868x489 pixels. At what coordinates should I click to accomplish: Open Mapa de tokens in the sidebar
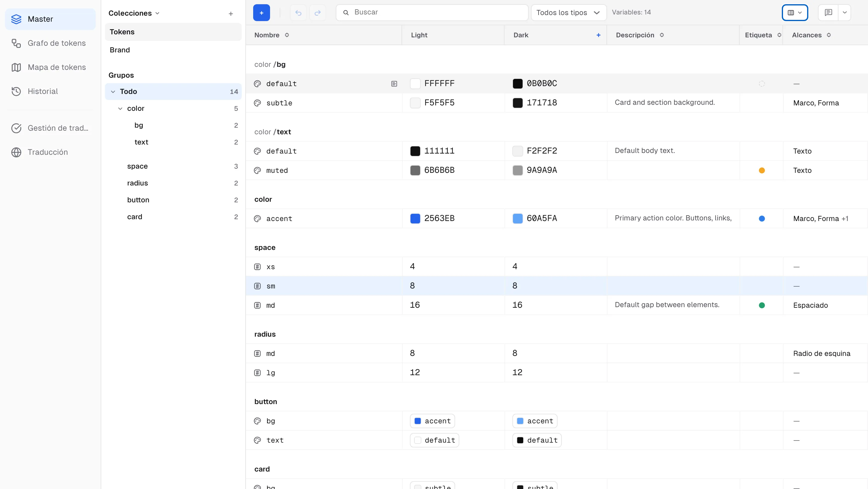click(x=50, y=67)
